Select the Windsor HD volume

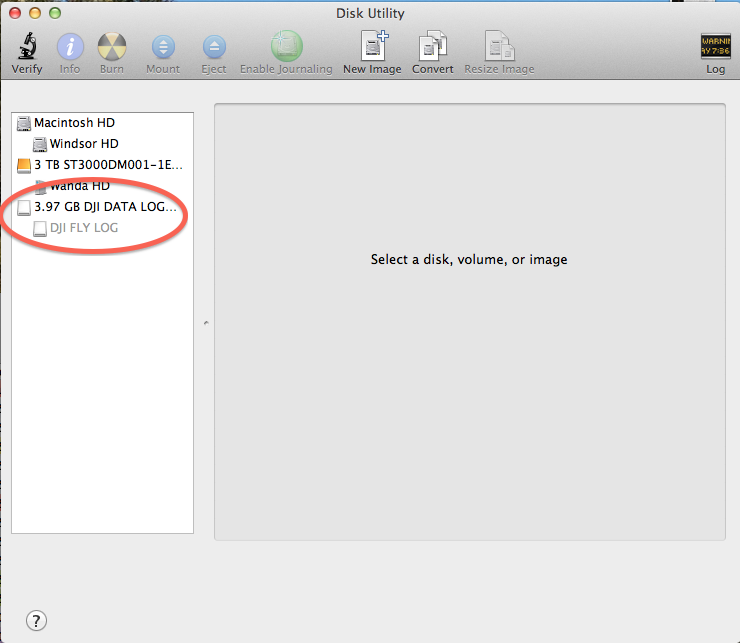pos(102,144)
